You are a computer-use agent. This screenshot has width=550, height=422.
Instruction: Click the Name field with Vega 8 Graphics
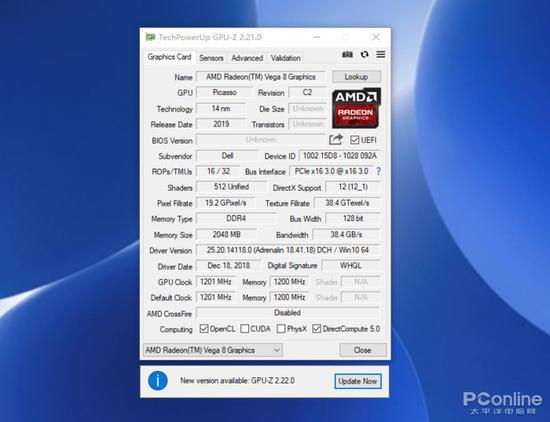(261, 77)
